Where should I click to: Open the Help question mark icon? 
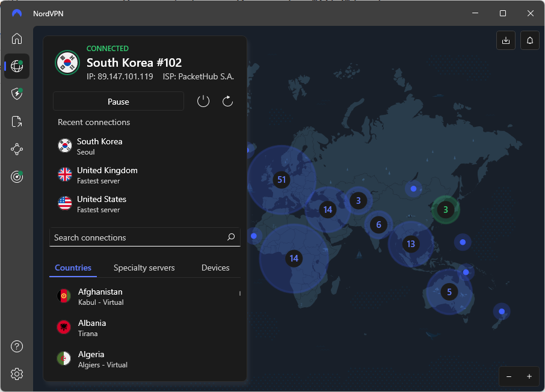17,346
